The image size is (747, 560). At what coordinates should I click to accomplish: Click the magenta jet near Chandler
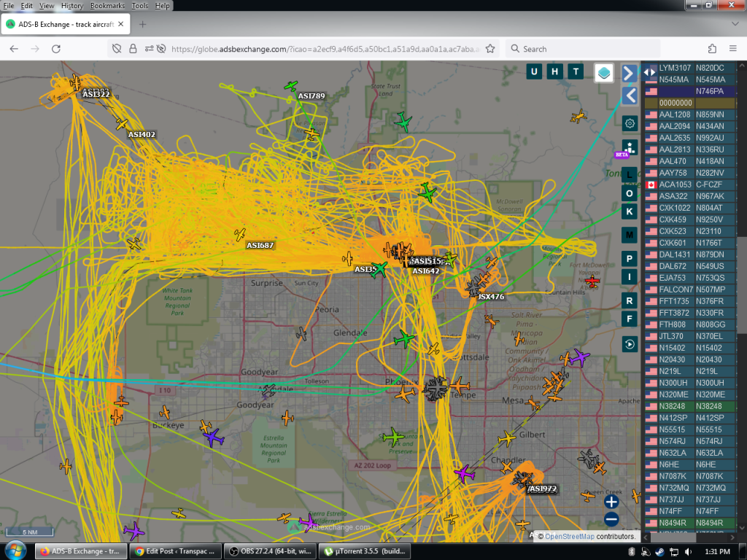tap(464, 473)
